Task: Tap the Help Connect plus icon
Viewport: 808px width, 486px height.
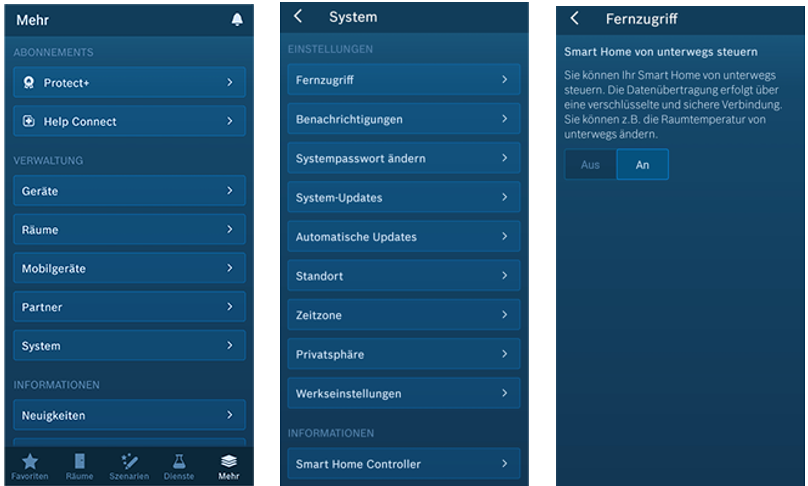Action: tap(29, 122)
